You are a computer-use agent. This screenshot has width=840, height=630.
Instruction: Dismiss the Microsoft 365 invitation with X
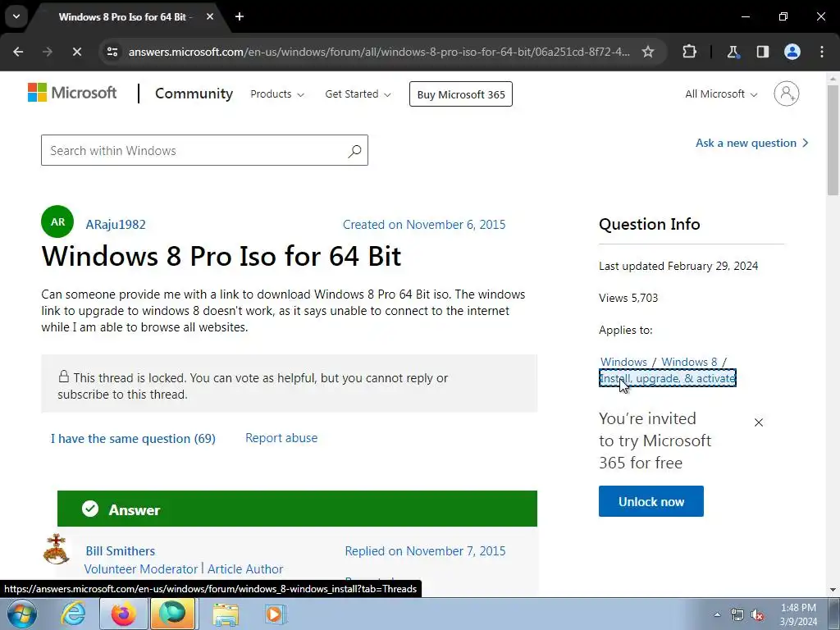click(x=759, y=422)
